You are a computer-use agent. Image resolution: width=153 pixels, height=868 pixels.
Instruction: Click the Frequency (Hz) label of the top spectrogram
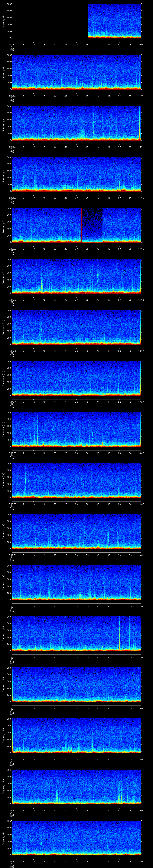3,21
